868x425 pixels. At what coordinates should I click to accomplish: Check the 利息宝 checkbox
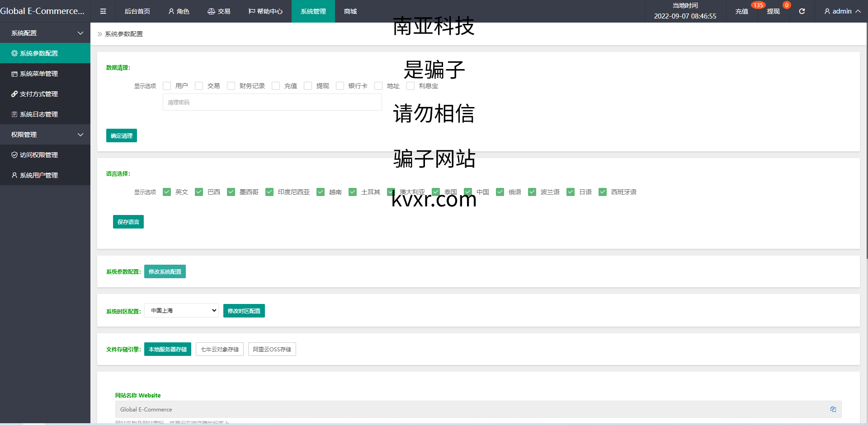[410, 86]
